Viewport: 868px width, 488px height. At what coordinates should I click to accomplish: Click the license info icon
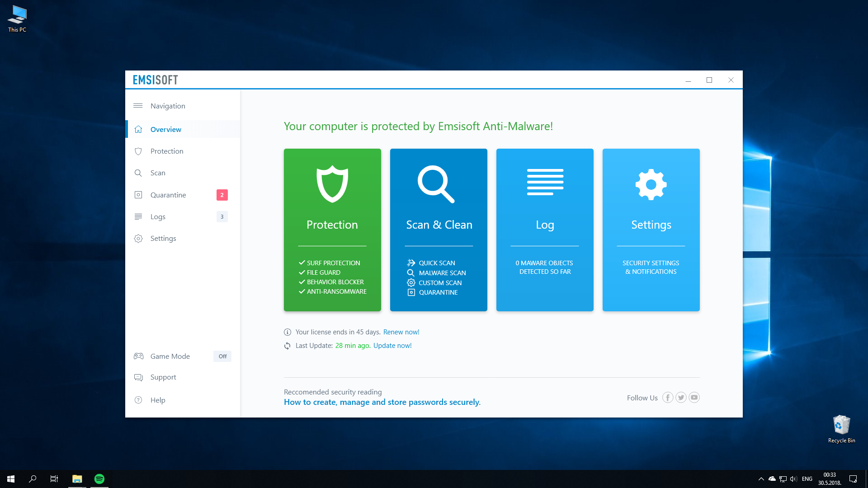click(288, 332)
